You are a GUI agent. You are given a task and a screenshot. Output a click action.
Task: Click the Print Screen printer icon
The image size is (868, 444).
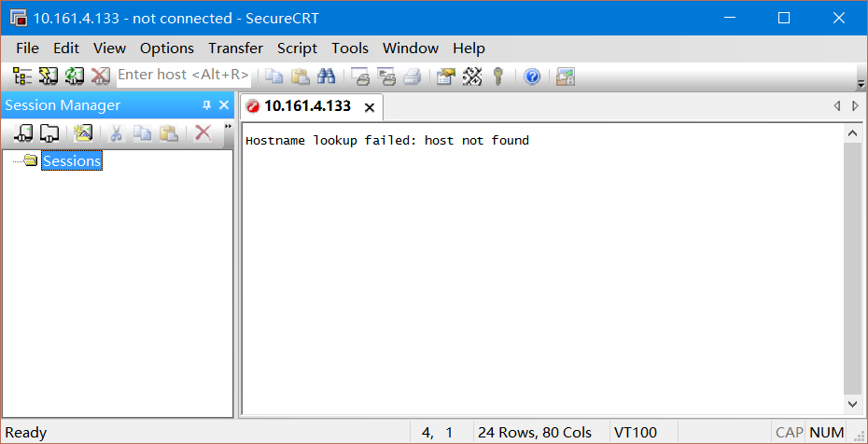pyautogui.click(x=360, y=76)
